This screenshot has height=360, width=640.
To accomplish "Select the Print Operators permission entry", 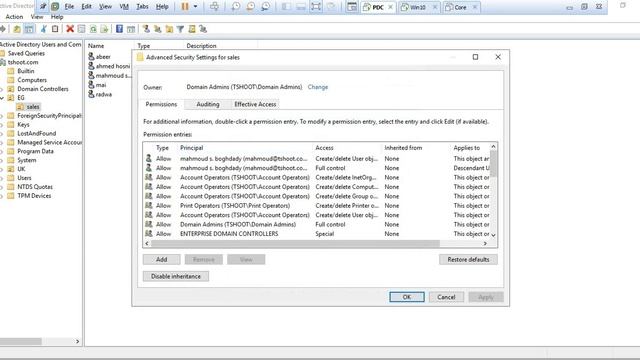I will point(317,206).
